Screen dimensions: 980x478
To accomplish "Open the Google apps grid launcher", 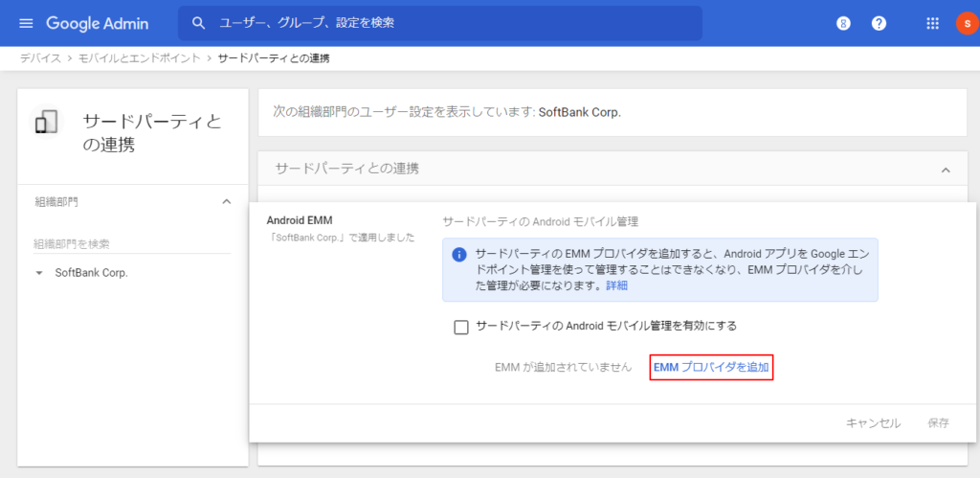I will [x=932, y=23].
